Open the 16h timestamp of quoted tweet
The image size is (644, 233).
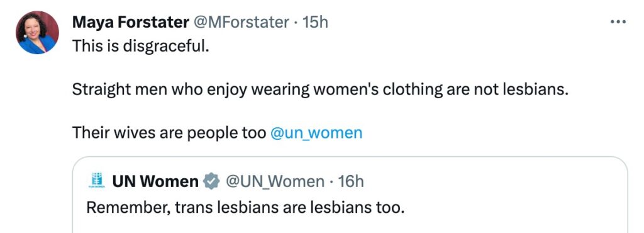[x=350, y=181]
